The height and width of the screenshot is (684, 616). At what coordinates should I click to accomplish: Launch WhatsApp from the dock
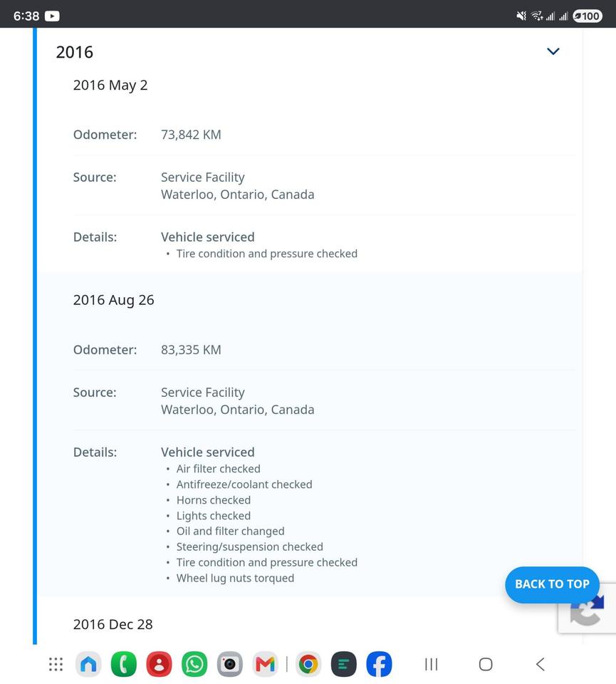point(194,664)
